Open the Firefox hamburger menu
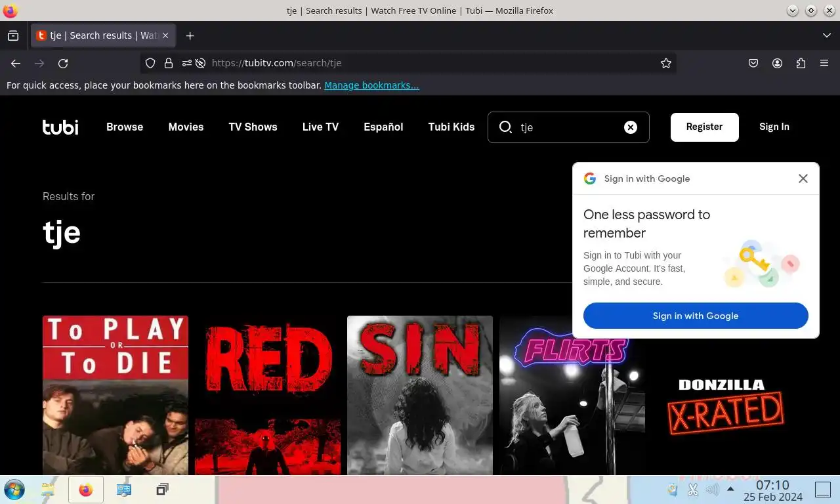 pos(824,63)
